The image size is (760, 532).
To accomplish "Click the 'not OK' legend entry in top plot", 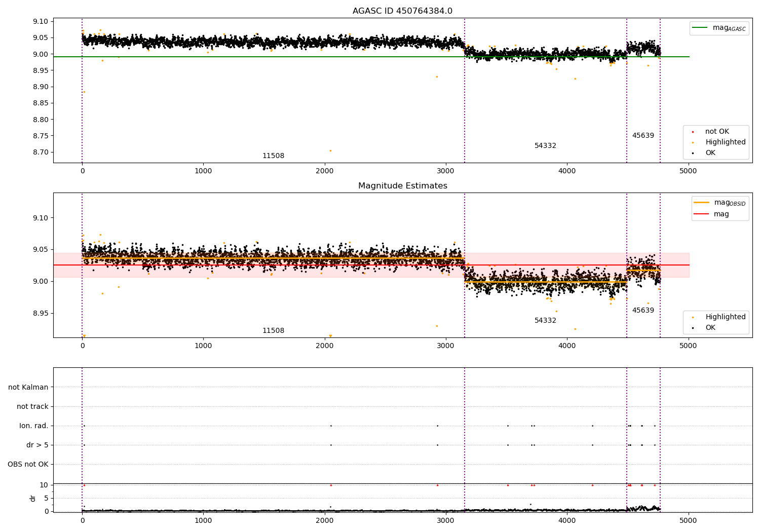I will pos(717,132).
